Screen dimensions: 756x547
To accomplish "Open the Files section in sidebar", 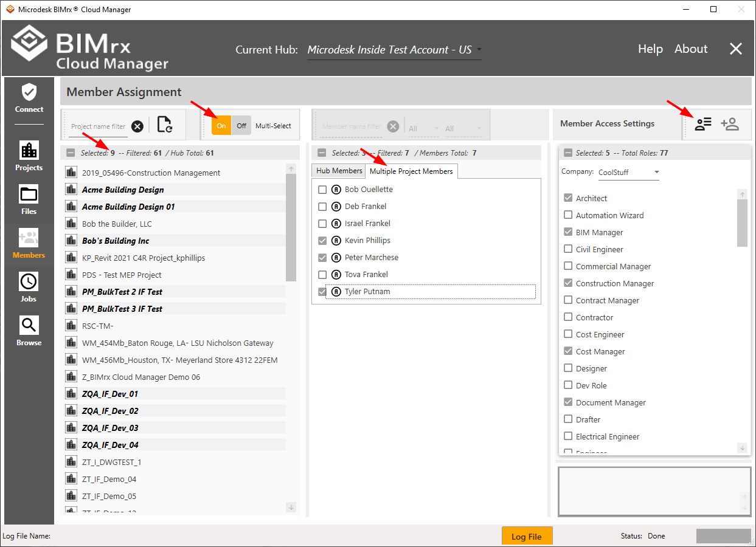I will coord(29,200).
